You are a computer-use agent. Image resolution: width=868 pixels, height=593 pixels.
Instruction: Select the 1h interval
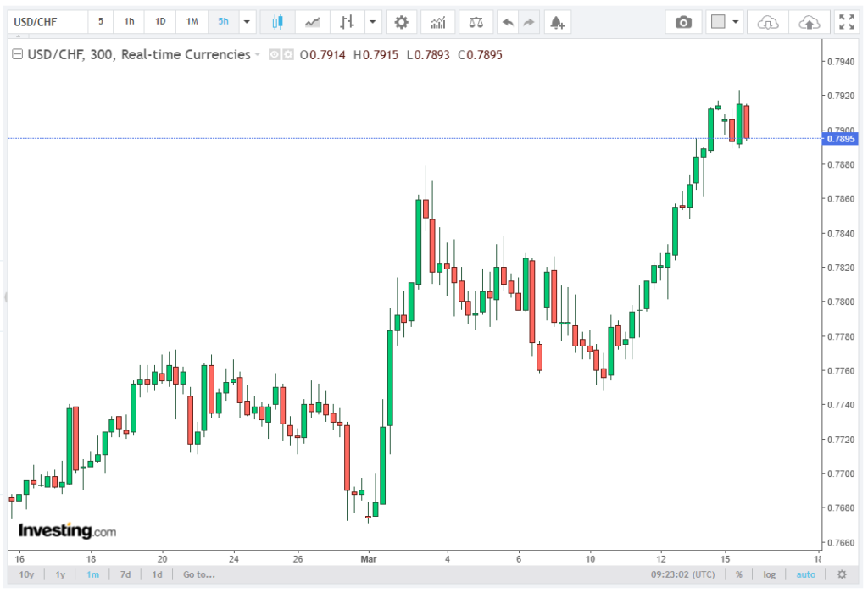tap(129, 22)
